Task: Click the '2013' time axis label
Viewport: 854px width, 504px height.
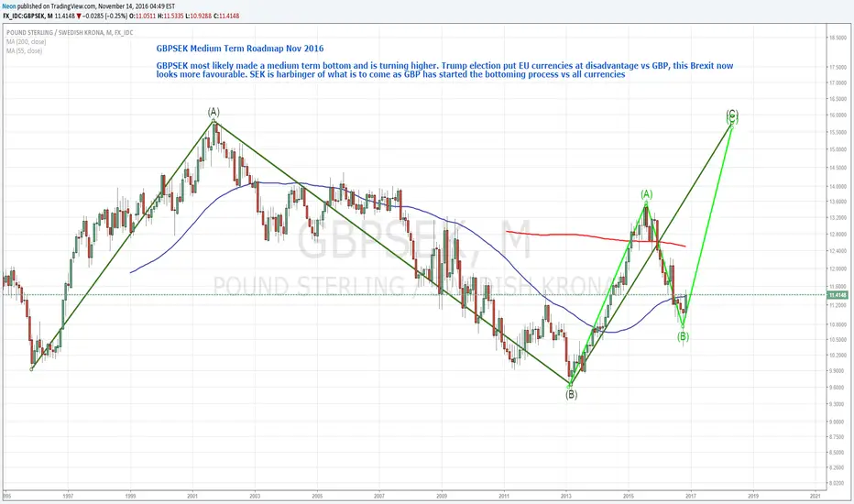Action: coord(566,496)
